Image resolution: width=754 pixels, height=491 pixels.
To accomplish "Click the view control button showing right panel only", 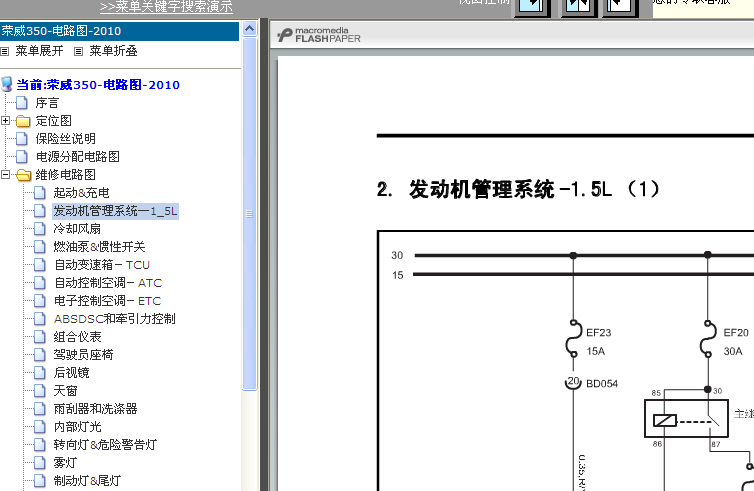I will [619, 7].
